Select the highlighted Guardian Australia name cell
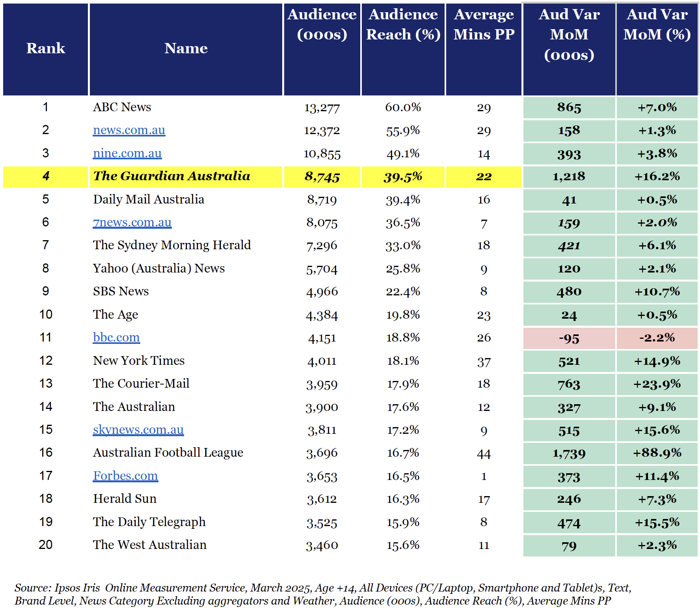This screenshot has width=700, height=616. (186, 177)
